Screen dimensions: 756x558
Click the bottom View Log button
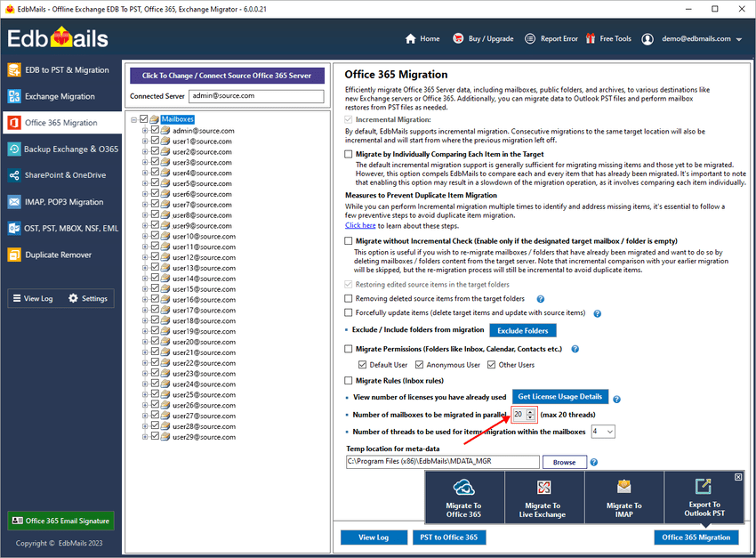[374, 538]
